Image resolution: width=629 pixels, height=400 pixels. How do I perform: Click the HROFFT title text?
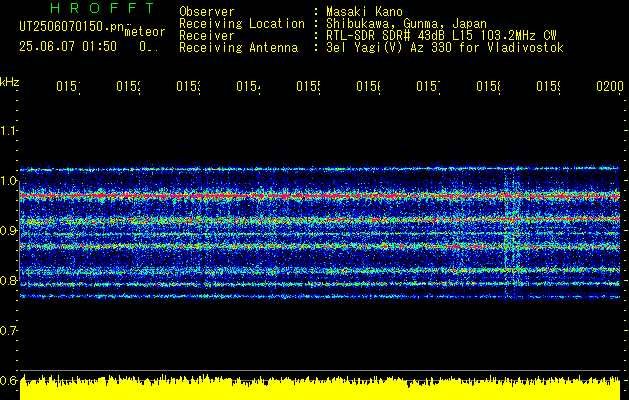[103, 8]
